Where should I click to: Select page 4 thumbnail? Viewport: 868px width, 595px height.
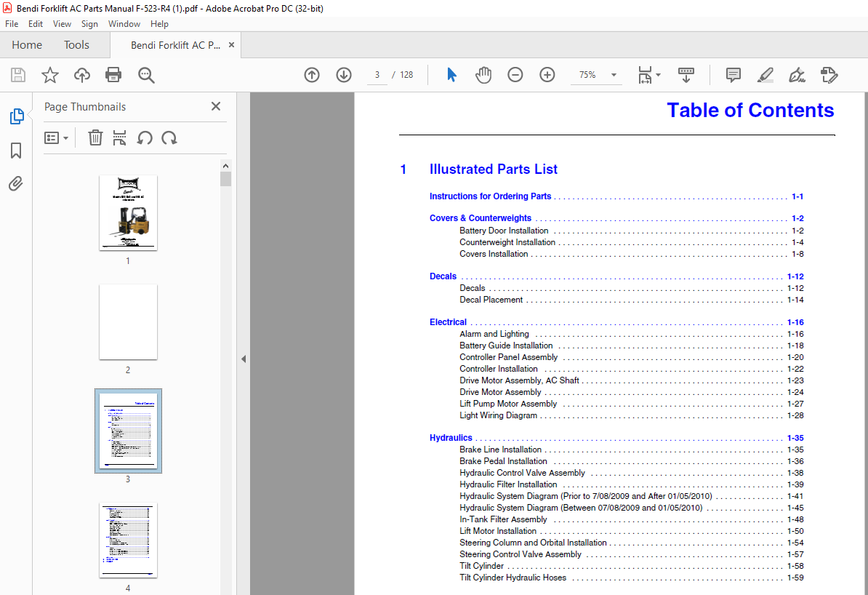click(128, 540)
